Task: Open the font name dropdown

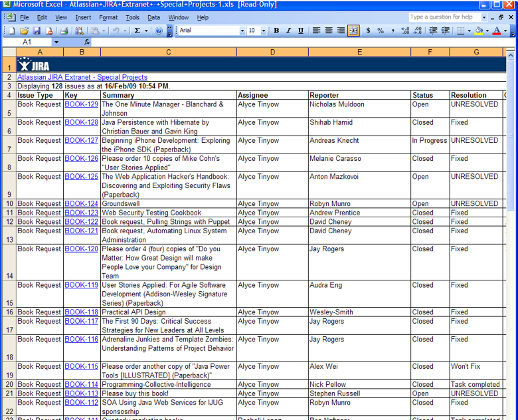Action: [x=242, y=31]
